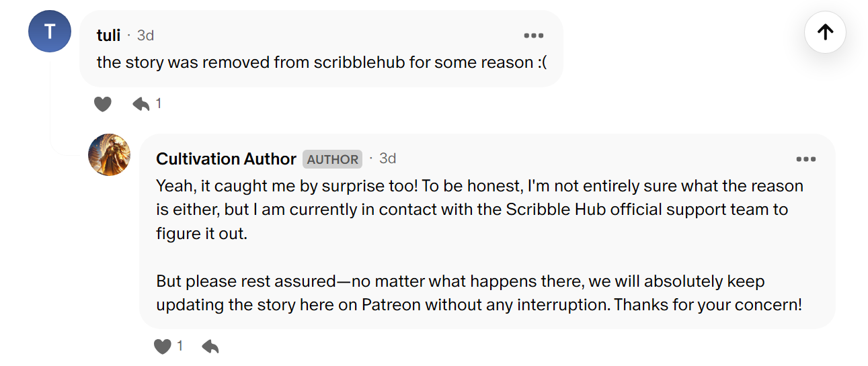This screenshot has height=366, width=868.
Task: Click the AUTHOR badge
Action: [x=333, y=159]
